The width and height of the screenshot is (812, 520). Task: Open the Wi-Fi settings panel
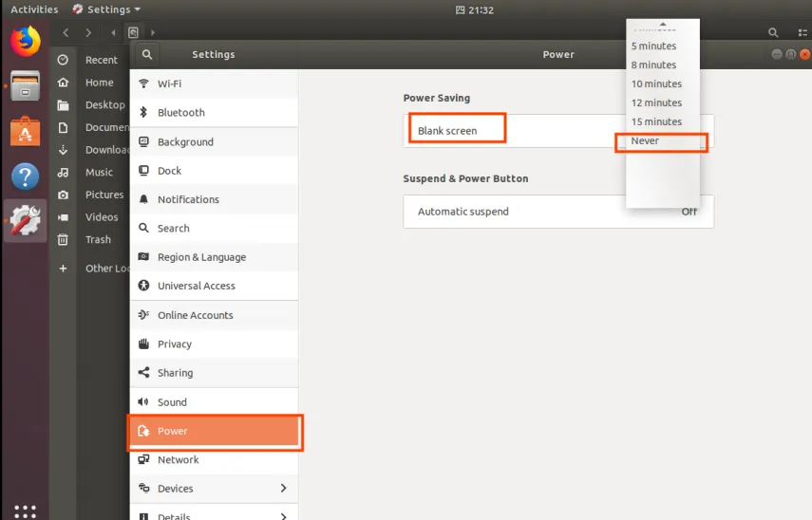[214, 84]
